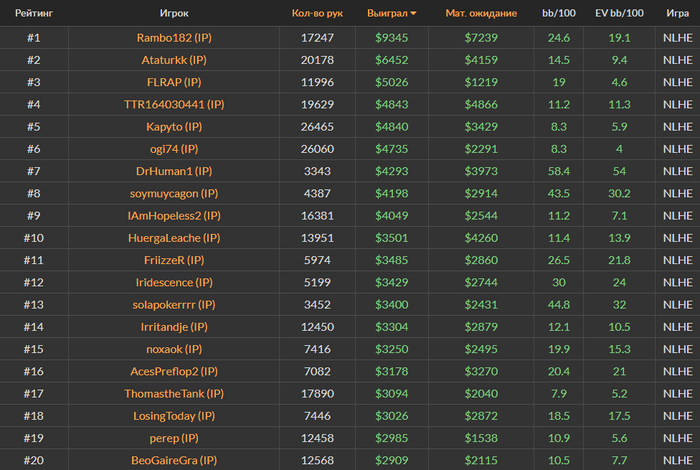The height and width of the screenshot is (470, 700).
Task: Open IAmHopeless2 (IP) player stats
Action: tap(174, 216)
